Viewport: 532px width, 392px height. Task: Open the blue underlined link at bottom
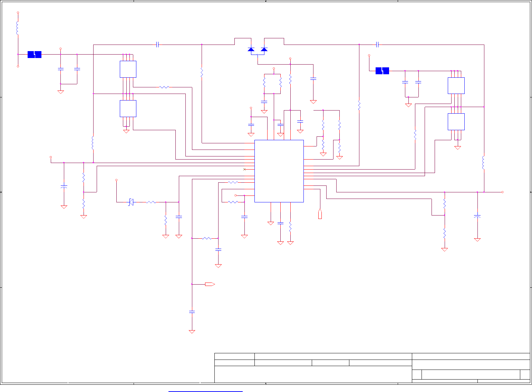[206, 392]
